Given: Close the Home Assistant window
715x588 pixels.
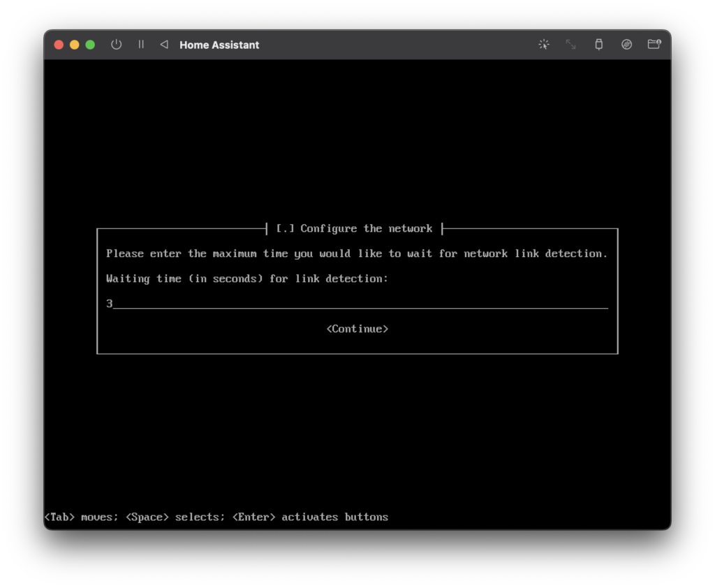Looking at the screenshot, I should 59,45.
